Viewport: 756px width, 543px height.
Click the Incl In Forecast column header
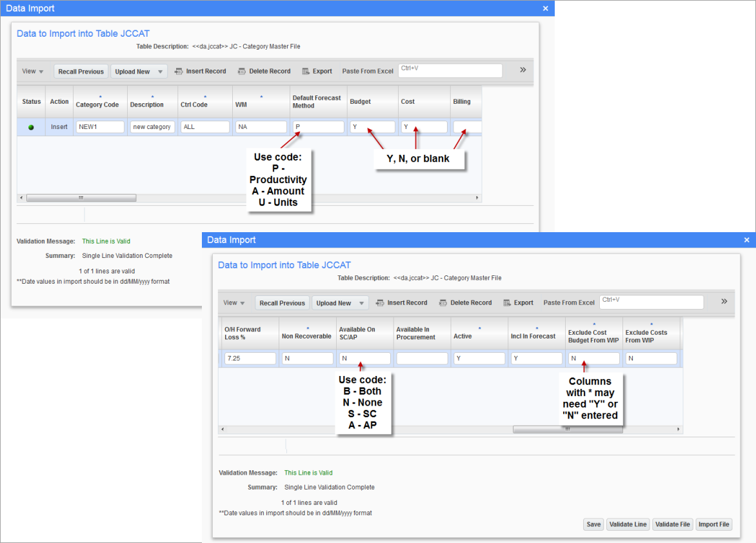pyautogui.click(x=533, y=336)
